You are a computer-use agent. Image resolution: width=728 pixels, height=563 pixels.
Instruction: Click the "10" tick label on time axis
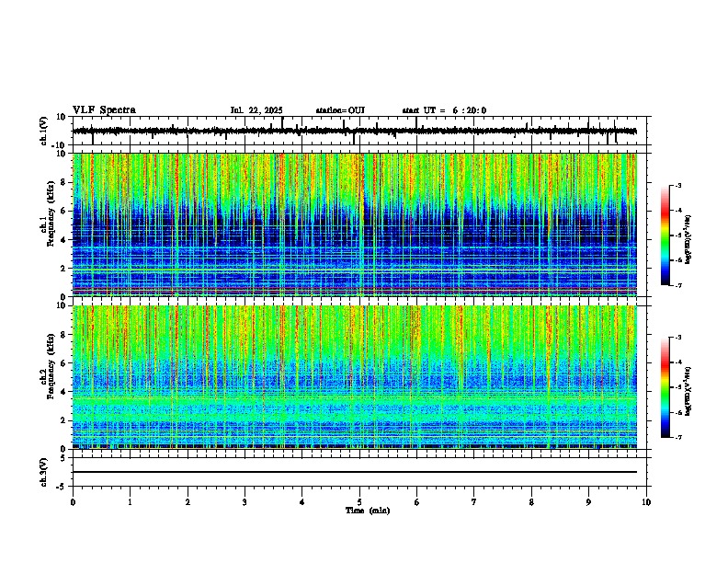coord(646,502)
